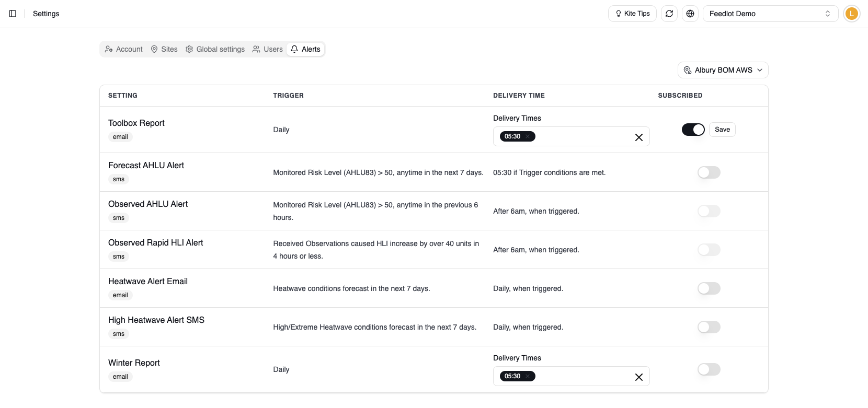Open the Sites tab
The height and width of the screenshot is (408, 868).
pos(164,49)
